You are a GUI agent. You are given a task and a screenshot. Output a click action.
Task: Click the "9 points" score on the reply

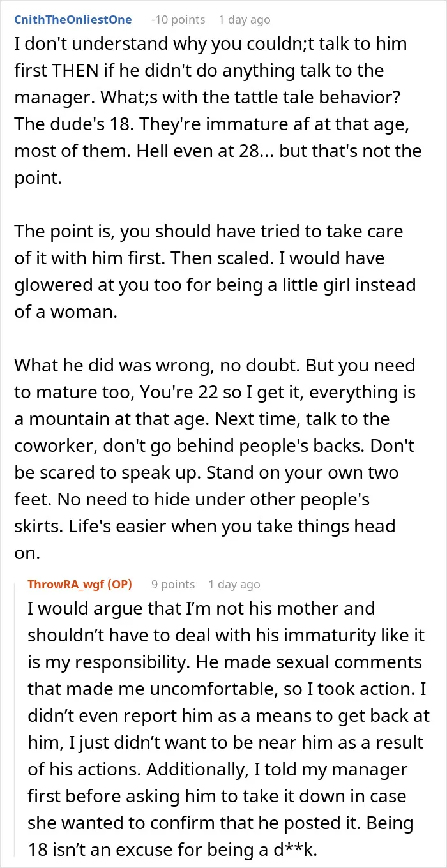coord(173,584)
